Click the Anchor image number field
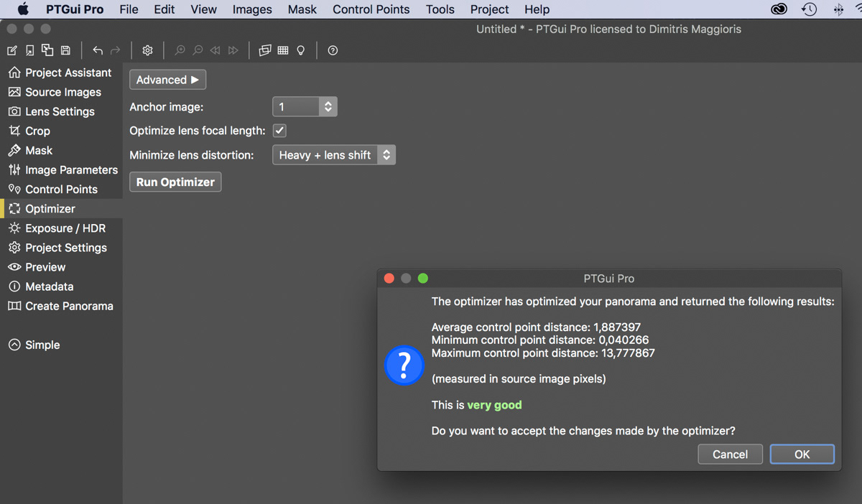 295,107
